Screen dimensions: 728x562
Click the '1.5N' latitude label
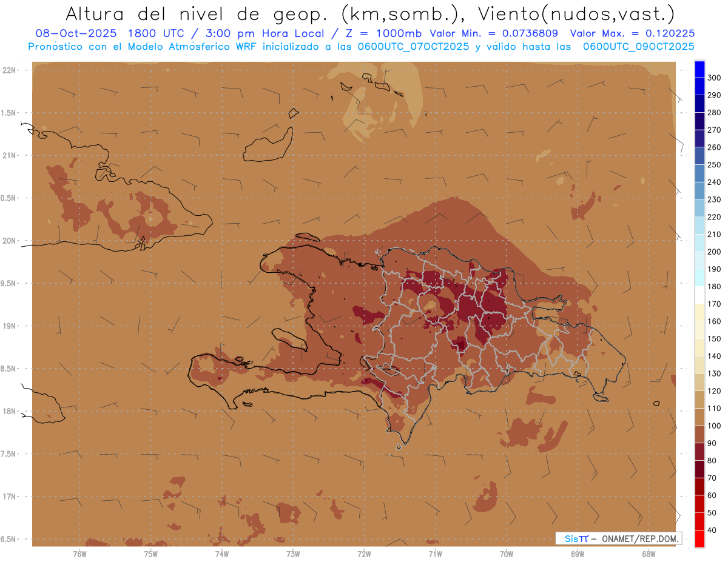[8, 113]
